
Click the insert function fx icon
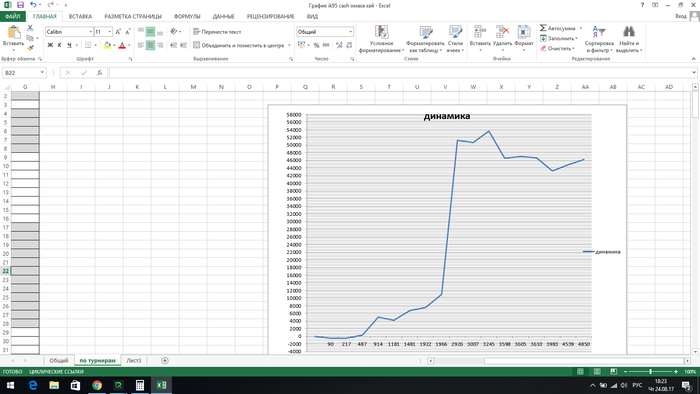pos(100,73)
